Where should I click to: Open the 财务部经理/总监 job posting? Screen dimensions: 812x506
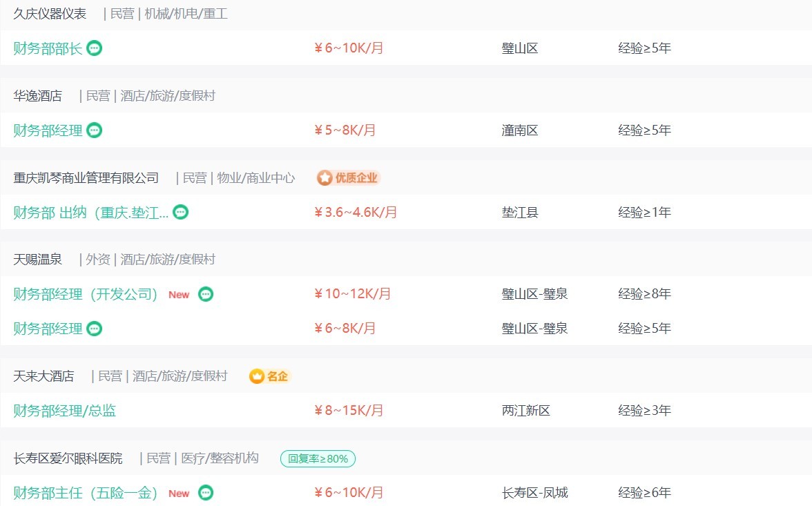65,411
